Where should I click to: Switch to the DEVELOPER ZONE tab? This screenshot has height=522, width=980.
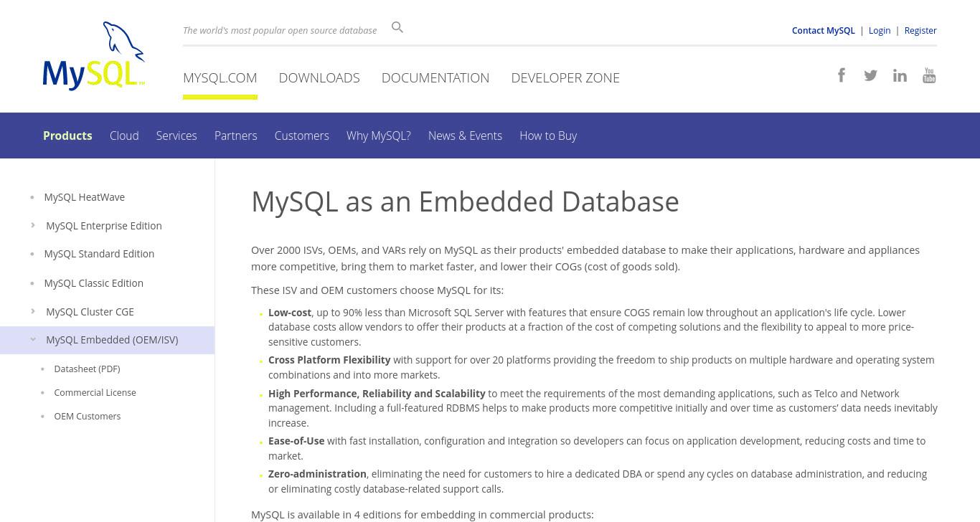pyautogui.click(x=565, y=77)
